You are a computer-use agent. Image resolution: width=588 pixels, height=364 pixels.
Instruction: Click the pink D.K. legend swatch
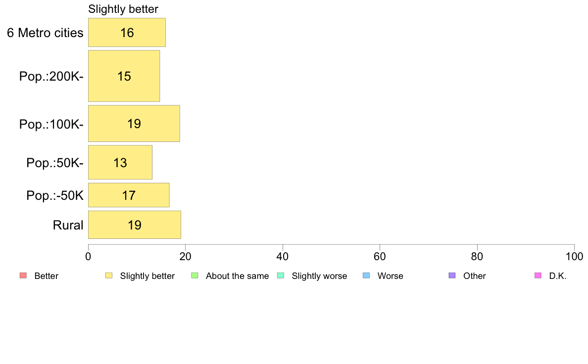(538, 275)
